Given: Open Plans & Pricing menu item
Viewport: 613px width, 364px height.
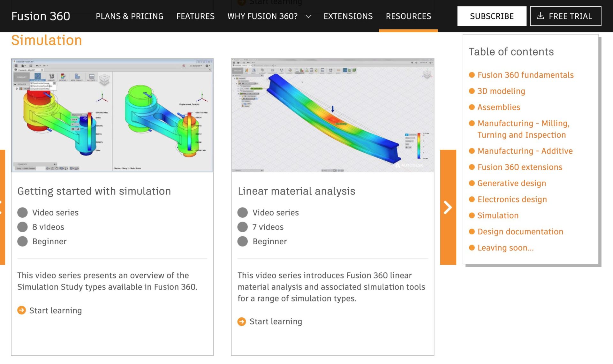Looking at the screenshot, I should click(x=130, y=16).
